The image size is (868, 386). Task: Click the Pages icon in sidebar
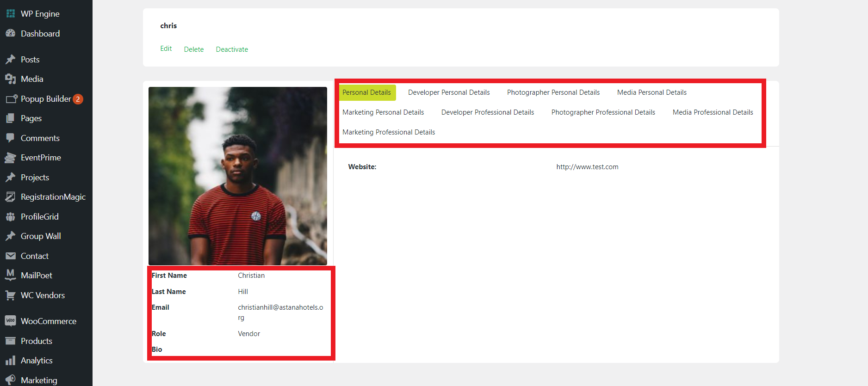(10, 118)
